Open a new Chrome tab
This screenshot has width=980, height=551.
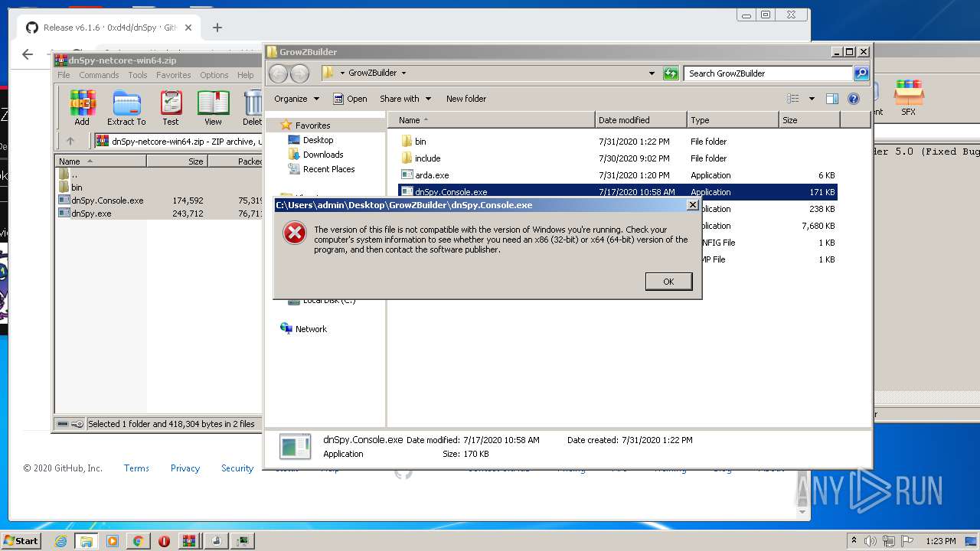(x=217, y=28)
